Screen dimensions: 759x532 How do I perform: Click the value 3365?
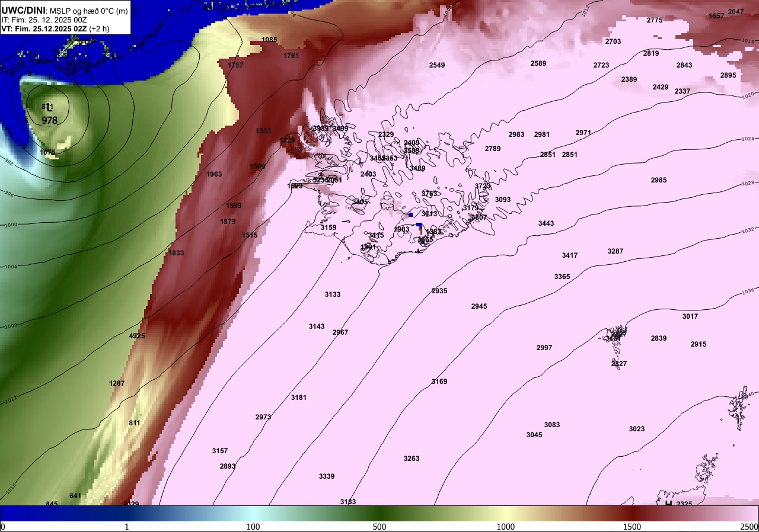click(562, 277)
